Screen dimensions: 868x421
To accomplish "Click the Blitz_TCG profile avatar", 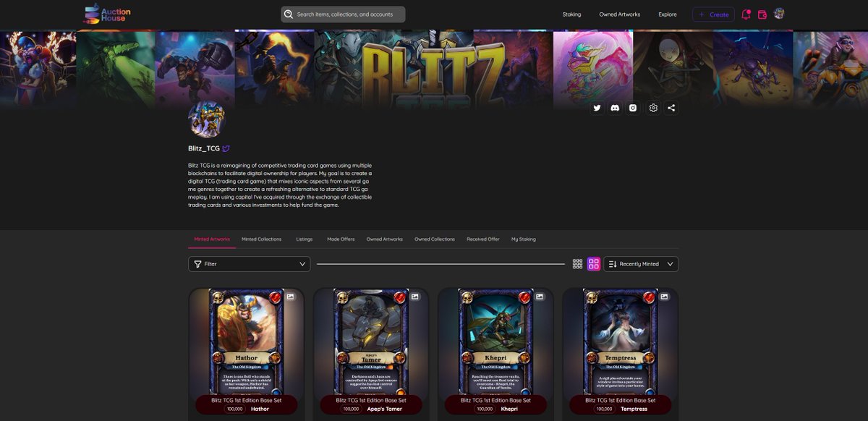I will pos(206,119).
